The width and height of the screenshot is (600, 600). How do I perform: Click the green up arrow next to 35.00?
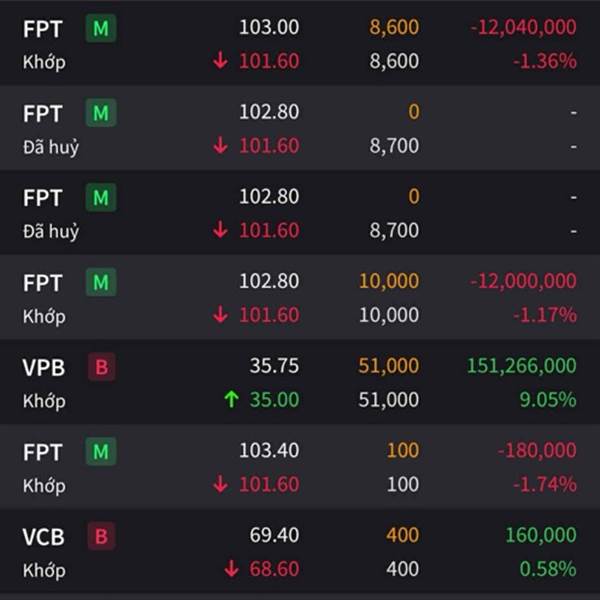click(232, 400)
